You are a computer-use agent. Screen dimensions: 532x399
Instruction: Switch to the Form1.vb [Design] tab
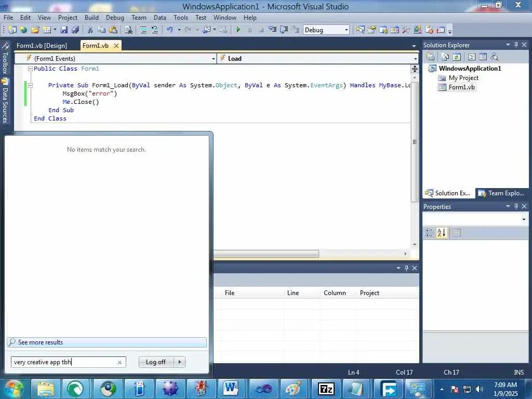click(42, 46)
